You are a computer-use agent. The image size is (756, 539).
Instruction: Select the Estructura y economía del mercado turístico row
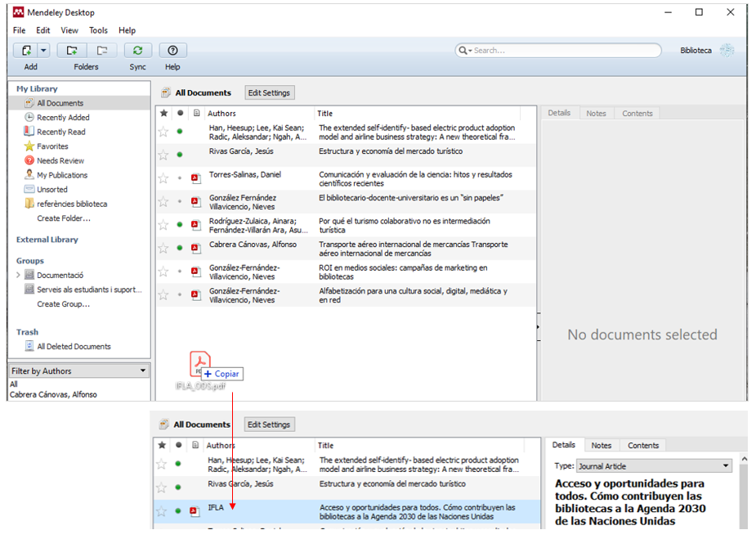(346, 155)
